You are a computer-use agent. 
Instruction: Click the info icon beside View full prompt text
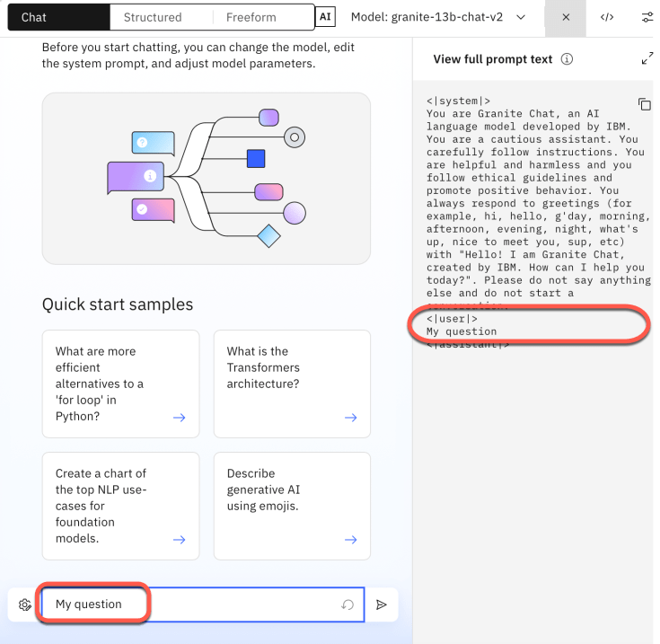[x=567, y=59]
